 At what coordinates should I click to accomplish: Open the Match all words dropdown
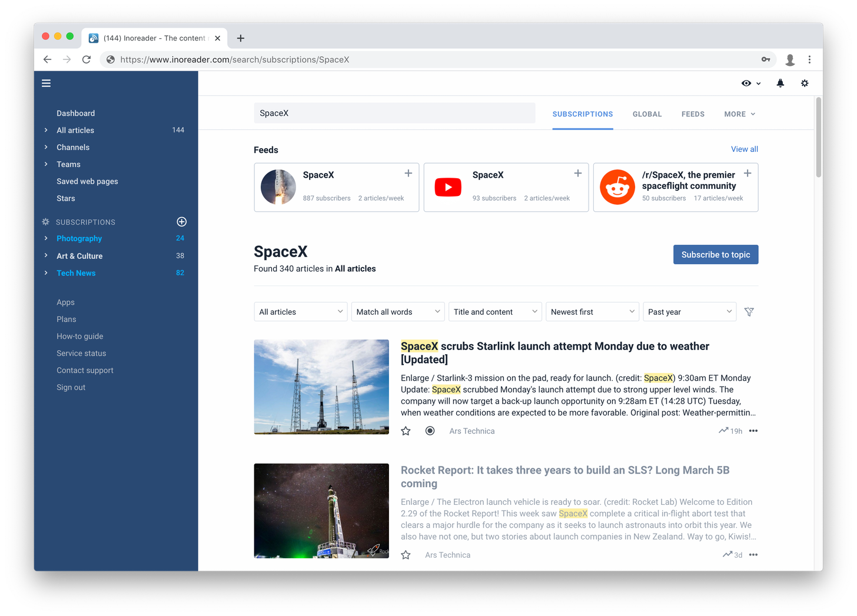(x=398, y=312)
